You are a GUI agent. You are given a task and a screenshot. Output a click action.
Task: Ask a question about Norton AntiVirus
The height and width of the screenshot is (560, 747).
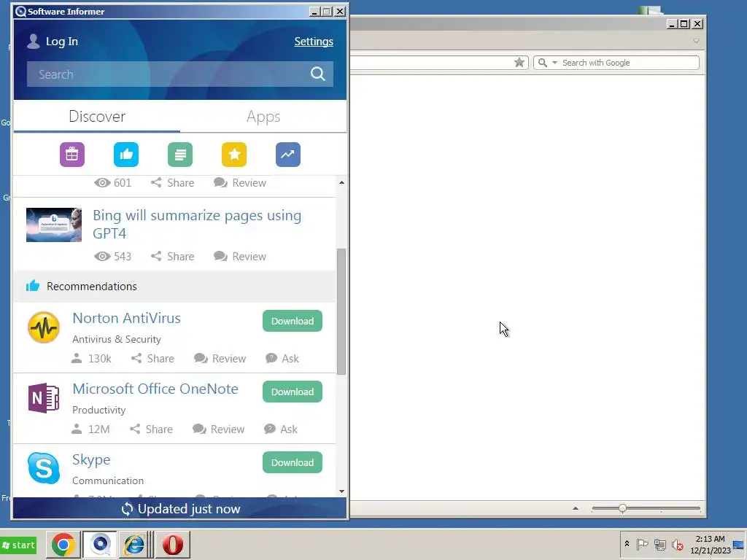click(x=282, y=359)
